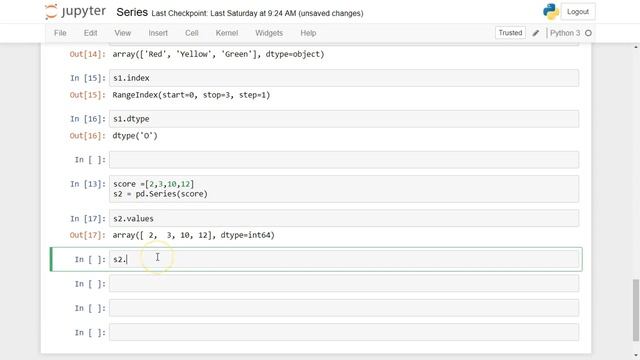Click the pencil edit icon beside Trusted
The height and width of the screenshot is (360, 640).
click(x=536, y=33)
